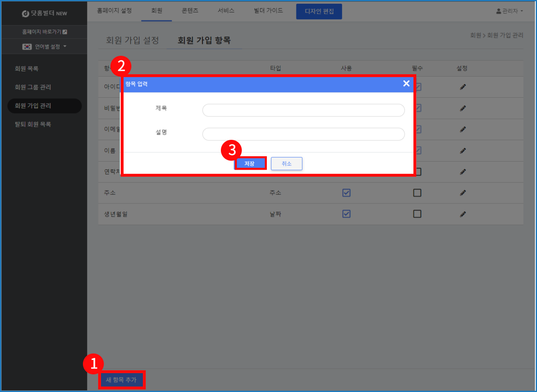Uncheck 사용 checkbox for 생년월일

tap(346, 214)
